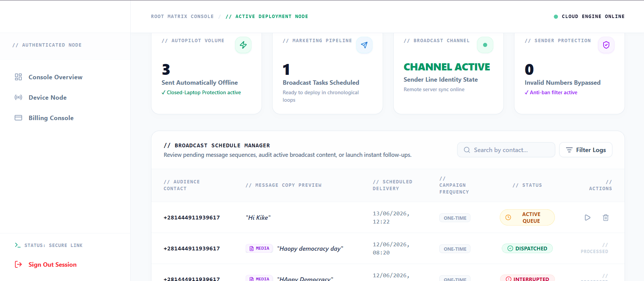Click the clock icon in Active Queue badge

coord(508,217)
